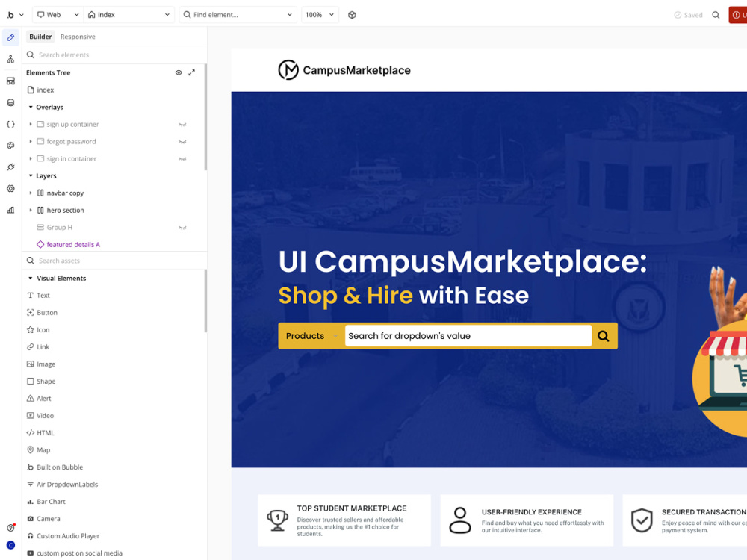The image size is (747, 560).
Task: Expand the sign in container tree node
Action: 31,158
